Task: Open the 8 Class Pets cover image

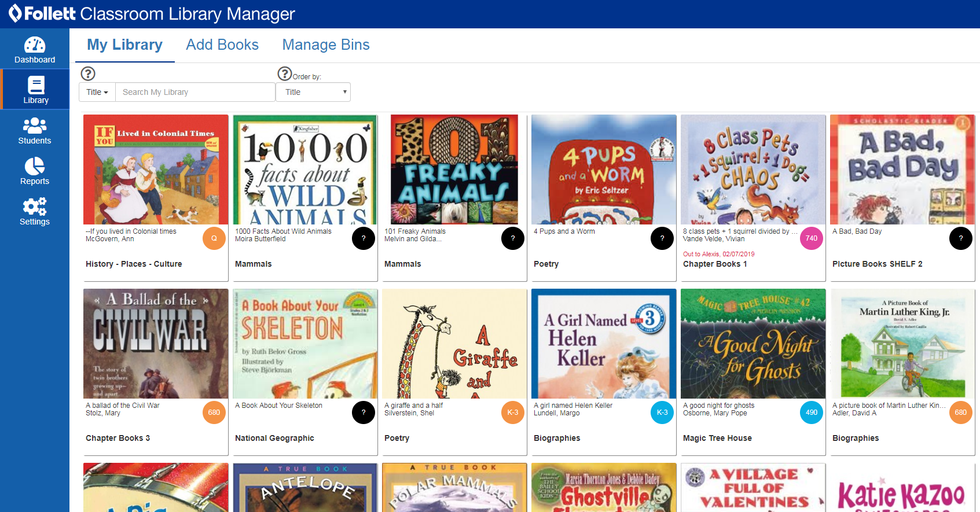Action: point(753,170)
